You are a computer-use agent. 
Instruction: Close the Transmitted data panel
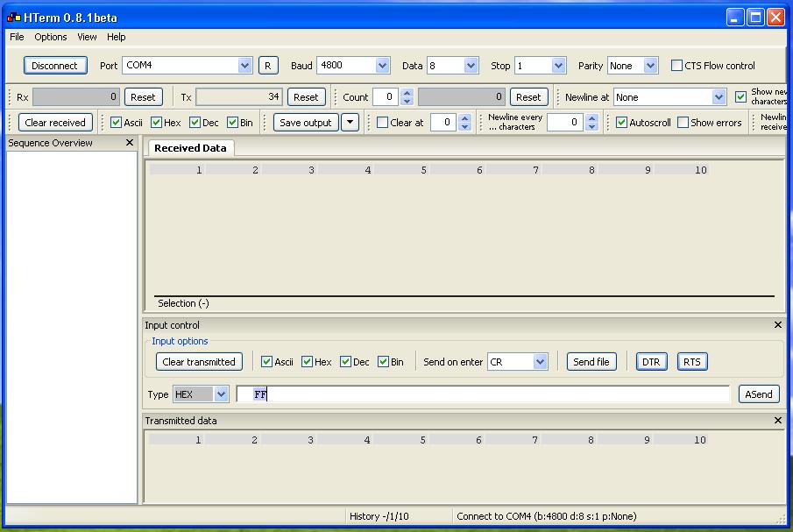(778, 420)
